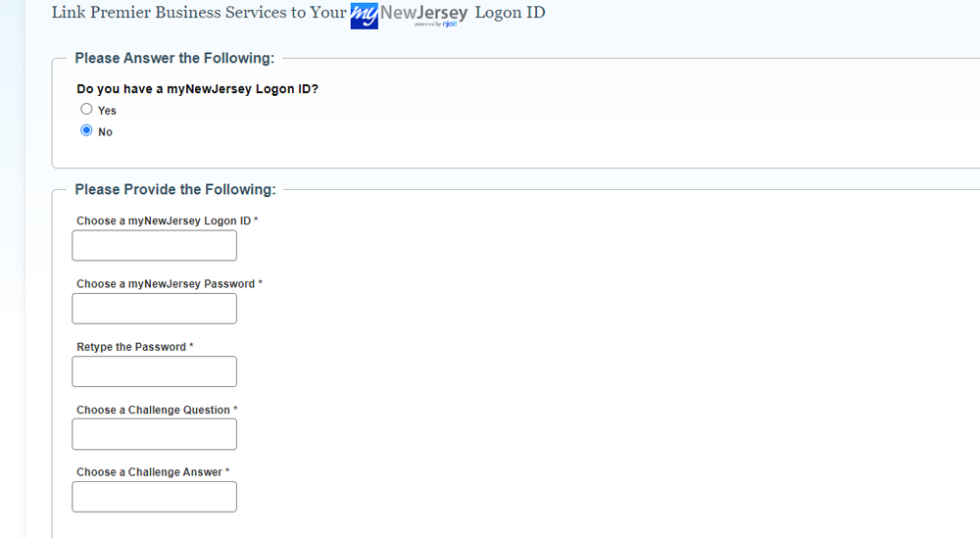Image resolution: width=980 pixels, height=538 pixels.
Task: Click the 'No' option label text
Action: coord(105,132)
